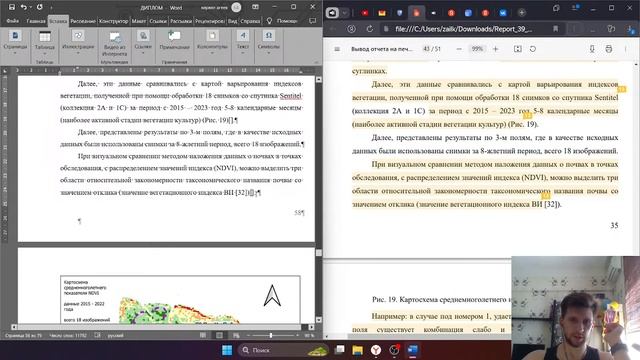Click the PDF page number field 43 / 51
The image size is (640, 360).
[x=432, y=49]
